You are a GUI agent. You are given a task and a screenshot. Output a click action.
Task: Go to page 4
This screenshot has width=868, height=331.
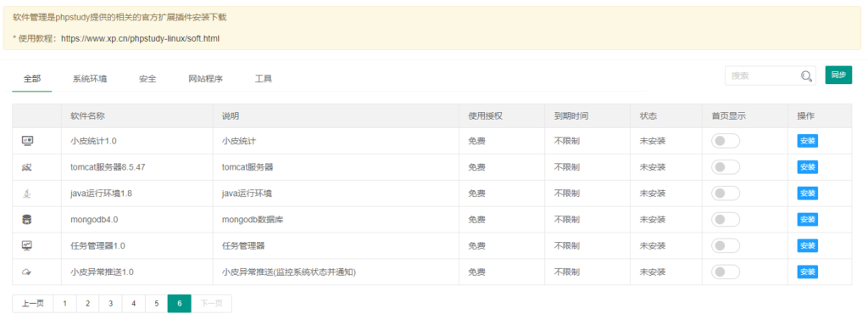[133, 304]
